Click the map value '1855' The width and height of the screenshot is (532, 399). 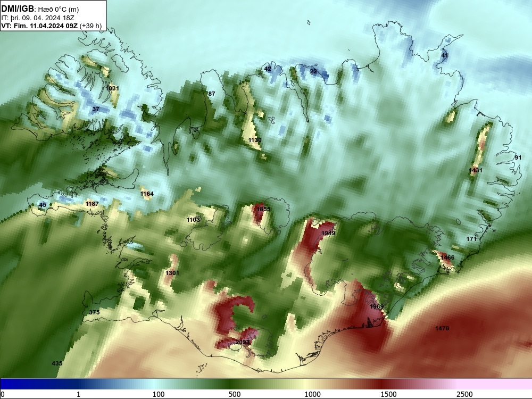[263, 209]
